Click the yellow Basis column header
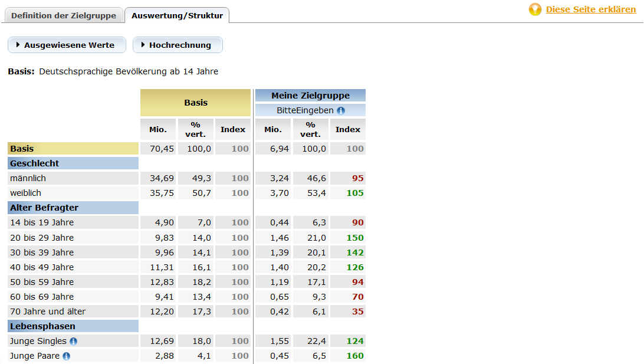The height and width of the screenshot is (364, 644). tap(196, 103)
